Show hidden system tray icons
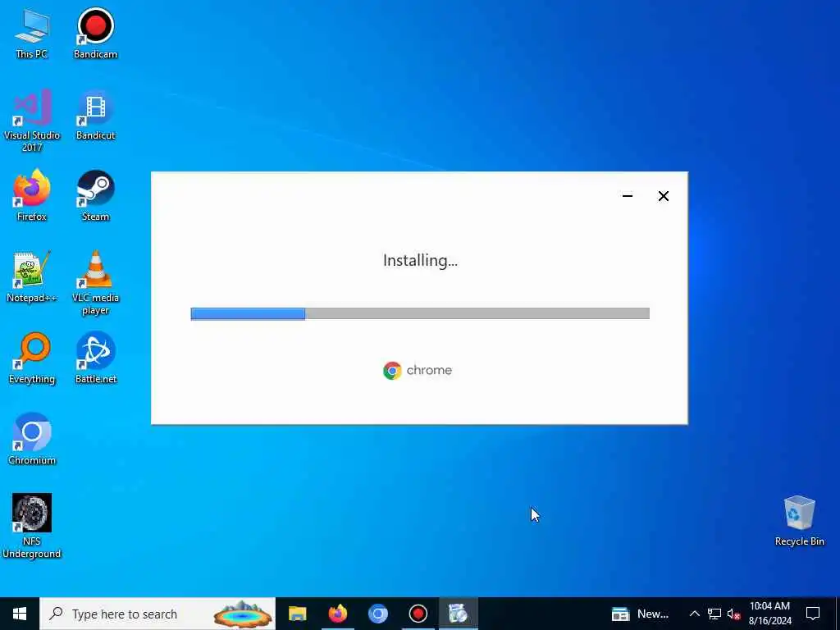Image resolution: width=840 pixels, height=630 pixels. coord(694,614)
